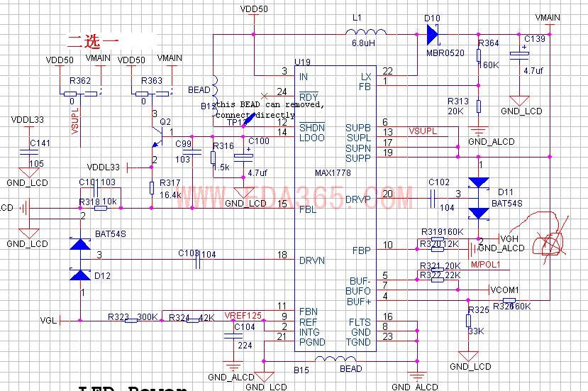588x391 pixels.
Task: Click the R364 160K resistor
Action: (x=479, y=55)
